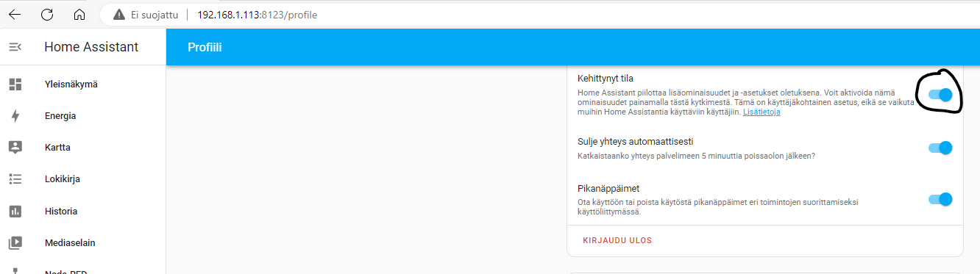Image resolution: width=980 pixels, height=274 pixels.
Task: Click the Historia chart icon
Action: tap(15, 211)
